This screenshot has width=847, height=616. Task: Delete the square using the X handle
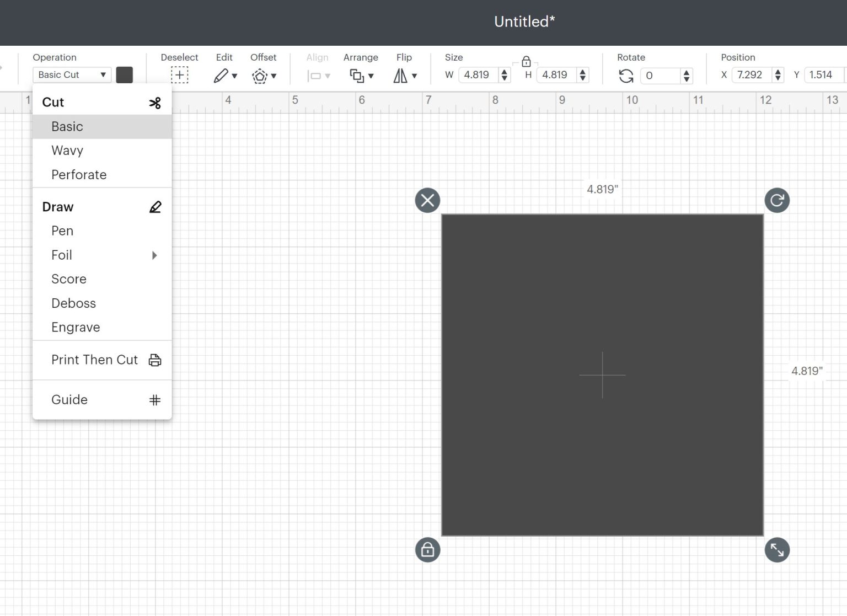[x=427, y=200]
